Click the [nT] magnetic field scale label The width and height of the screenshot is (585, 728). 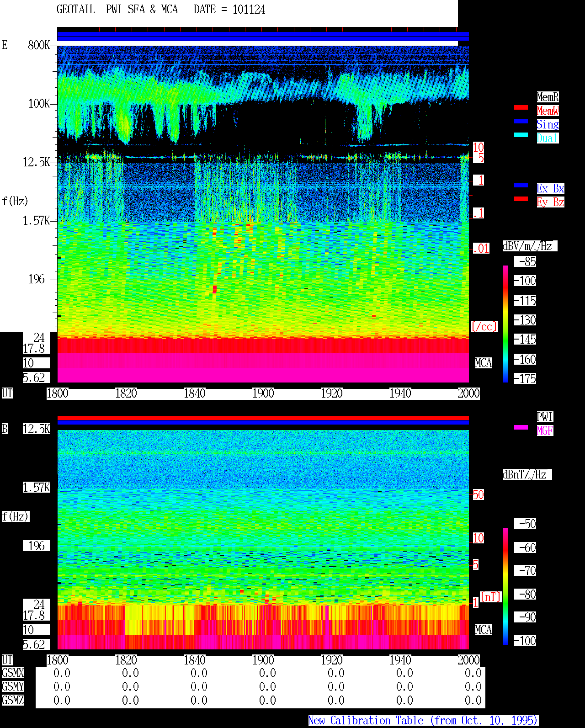tap(491, 597)
